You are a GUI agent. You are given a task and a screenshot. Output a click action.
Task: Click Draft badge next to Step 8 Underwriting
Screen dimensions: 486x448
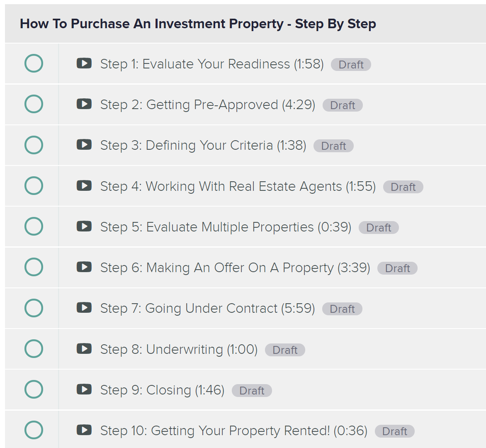click(x=285, y=350)
